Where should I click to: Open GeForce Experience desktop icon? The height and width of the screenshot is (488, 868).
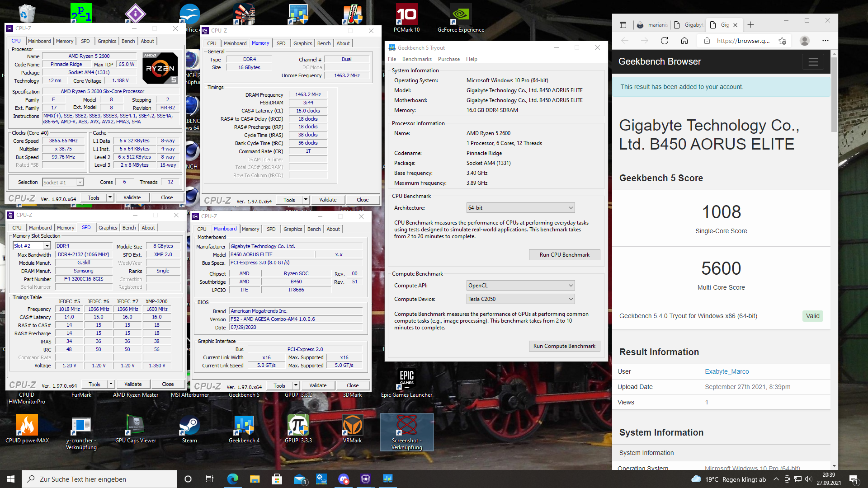(461, 18)
